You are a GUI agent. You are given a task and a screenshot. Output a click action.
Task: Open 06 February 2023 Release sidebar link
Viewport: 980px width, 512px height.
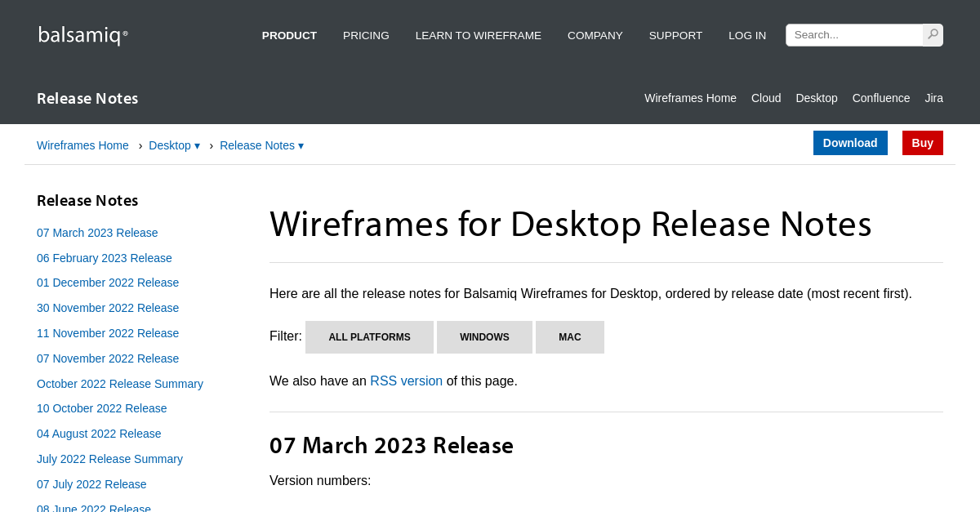(105, 258)
